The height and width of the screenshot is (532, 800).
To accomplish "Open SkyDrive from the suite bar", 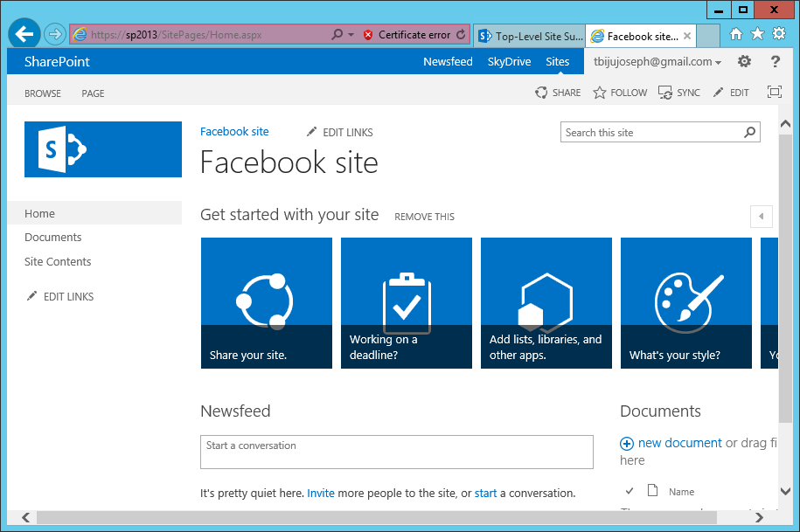I will tap(509, 62).
